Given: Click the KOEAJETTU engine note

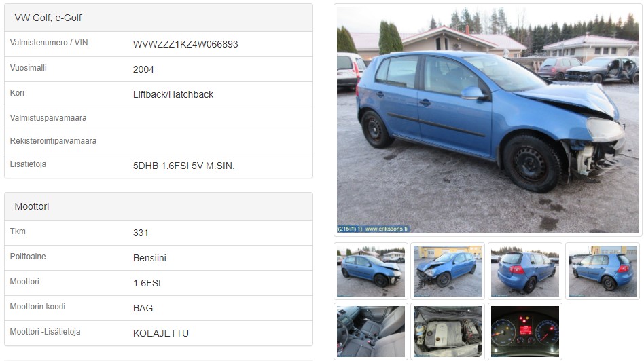Looking at the screenshot, I should (x=161, y=333).
